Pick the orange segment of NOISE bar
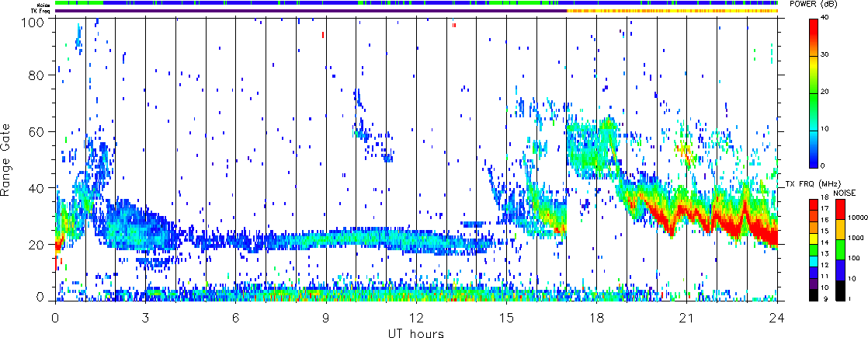The height and width of the screenshot is (338, 868). (840, 229)
